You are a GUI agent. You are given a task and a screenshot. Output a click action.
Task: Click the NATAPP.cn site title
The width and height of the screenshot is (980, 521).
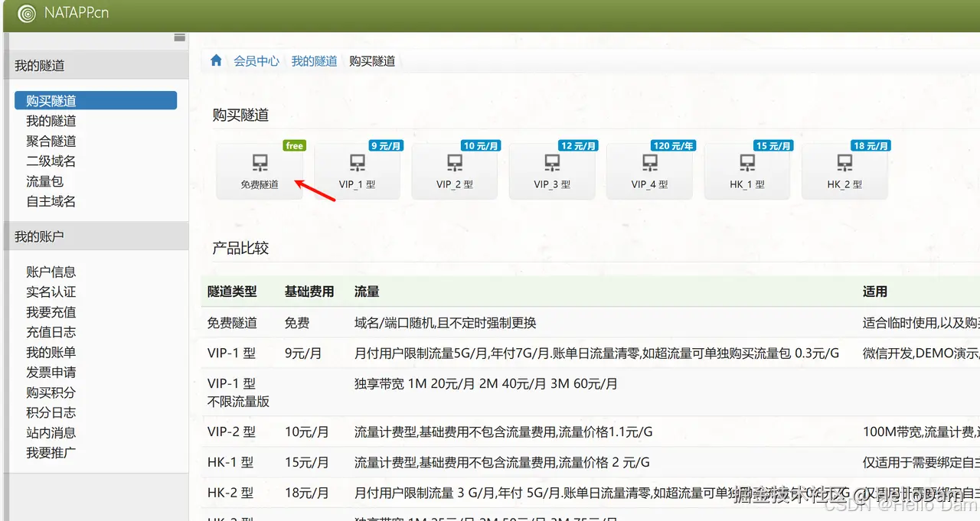point(77,13)
